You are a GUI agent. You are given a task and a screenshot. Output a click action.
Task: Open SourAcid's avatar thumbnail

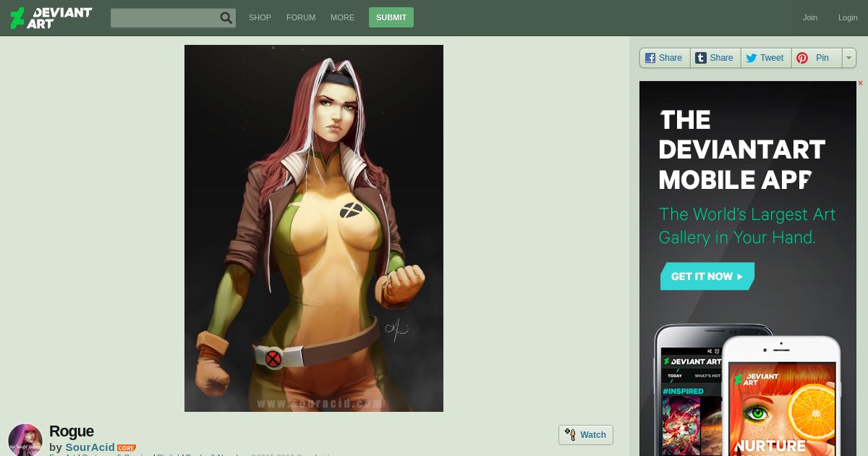pos(25,440)
